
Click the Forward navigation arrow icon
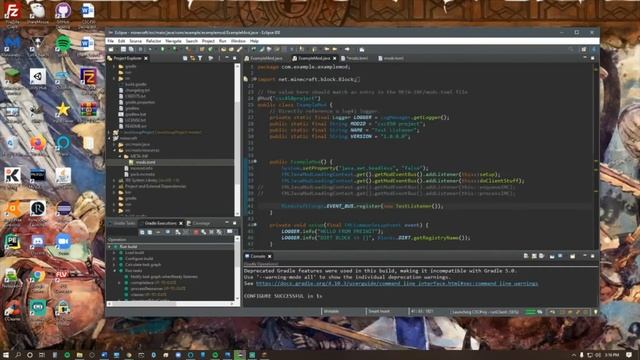point(347,49)
